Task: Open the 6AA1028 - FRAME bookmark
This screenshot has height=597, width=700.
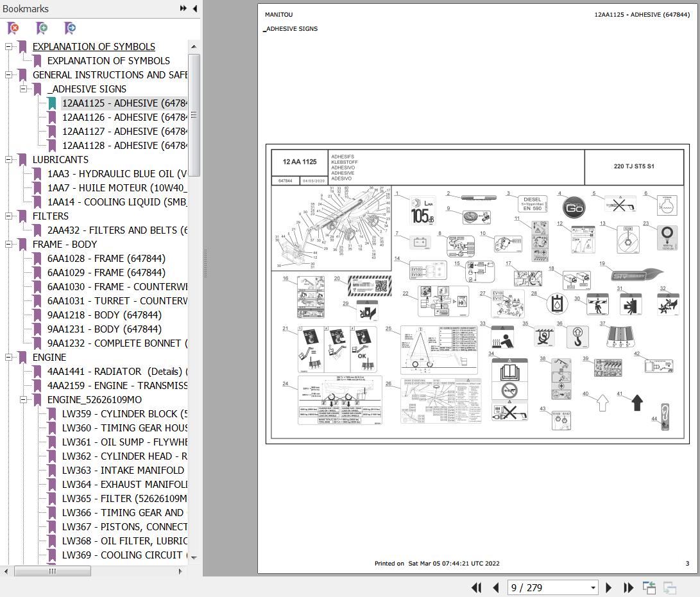Action: tap(106, 259)
